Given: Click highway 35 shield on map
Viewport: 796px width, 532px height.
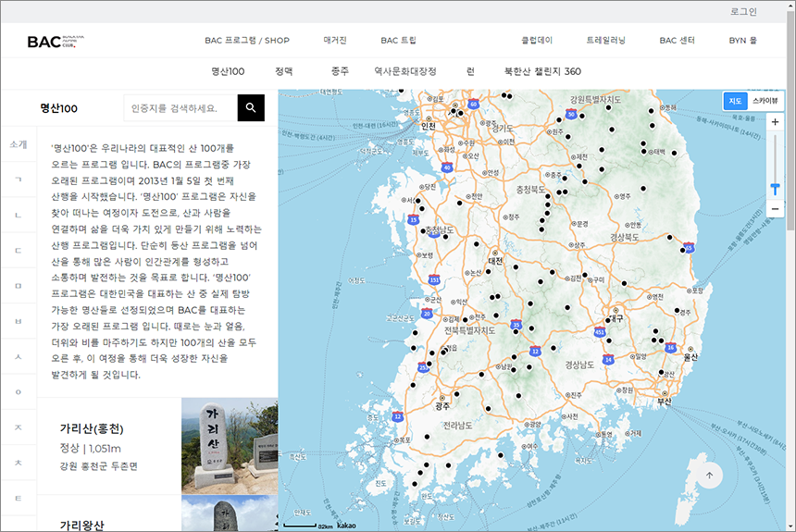Looking at the screenshot, I should (x=516, y=325).
